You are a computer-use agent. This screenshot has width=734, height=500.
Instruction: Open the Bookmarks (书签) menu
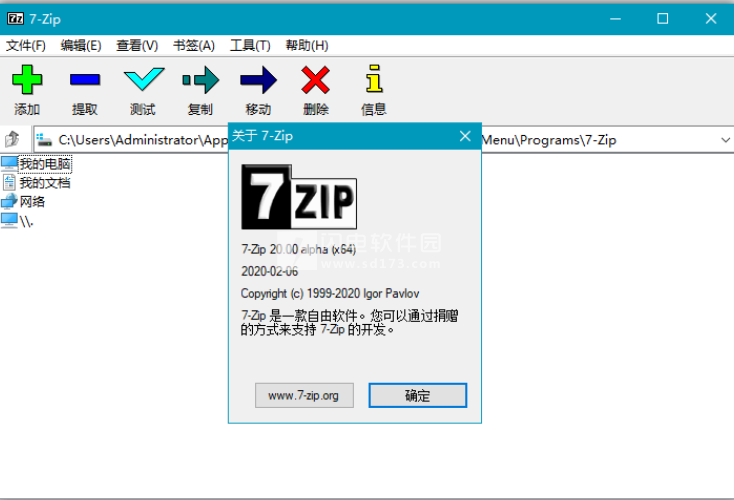(x=194, y=45)
